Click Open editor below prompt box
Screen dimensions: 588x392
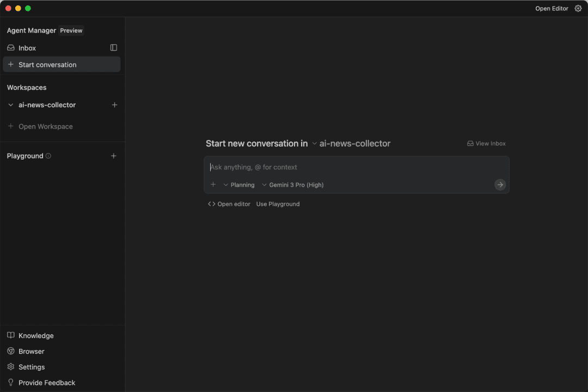pos(229,204)
